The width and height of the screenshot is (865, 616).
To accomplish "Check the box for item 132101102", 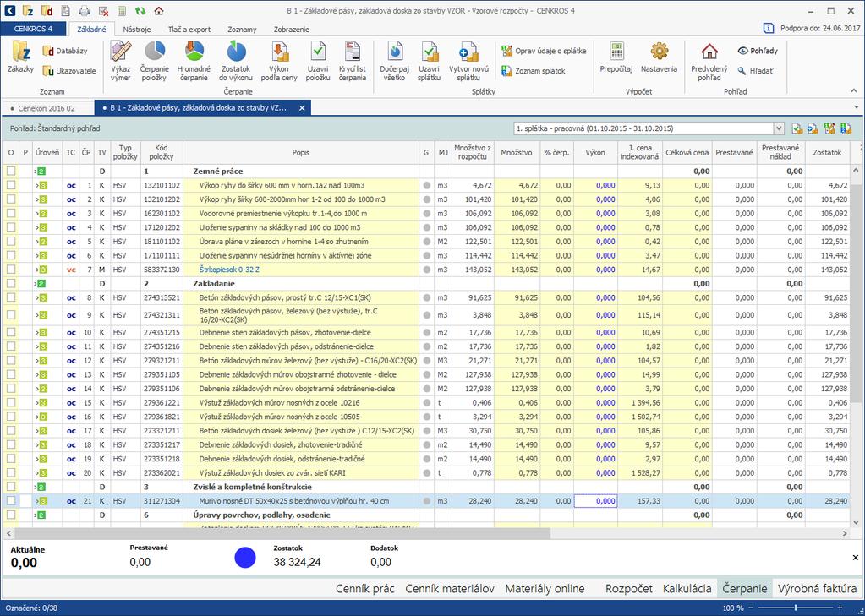I will pyautogui.click(x=11, y=185).
